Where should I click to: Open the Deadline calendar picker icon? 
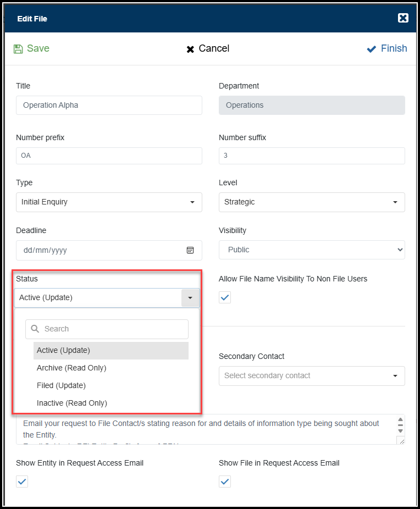click(190, 250)
